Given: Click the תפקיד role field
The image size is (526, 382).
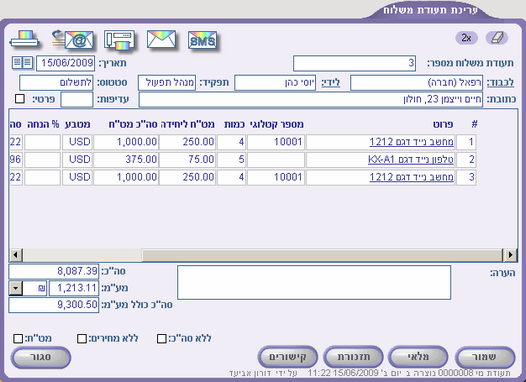Looking at the screenshot, I should coord(167,83).
